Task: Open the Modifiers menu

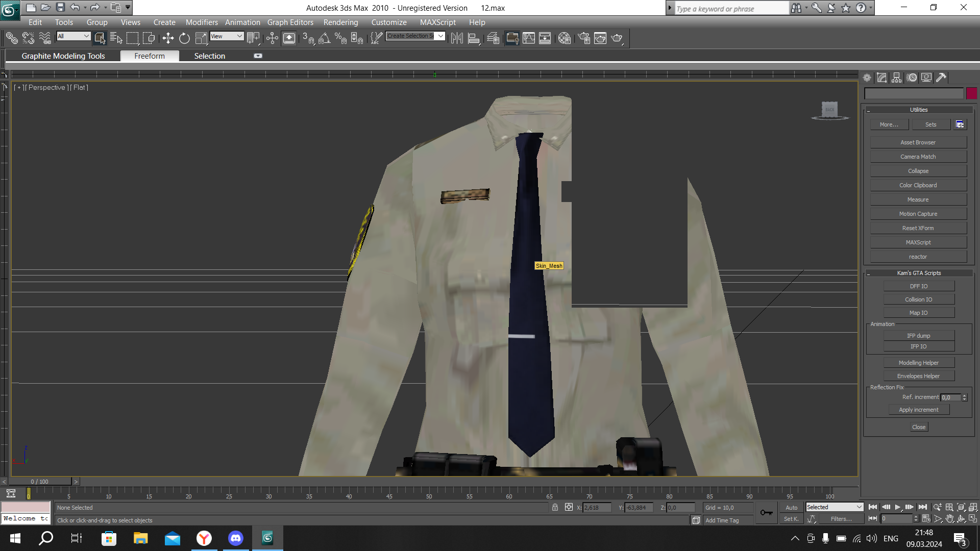Action: 201,22
